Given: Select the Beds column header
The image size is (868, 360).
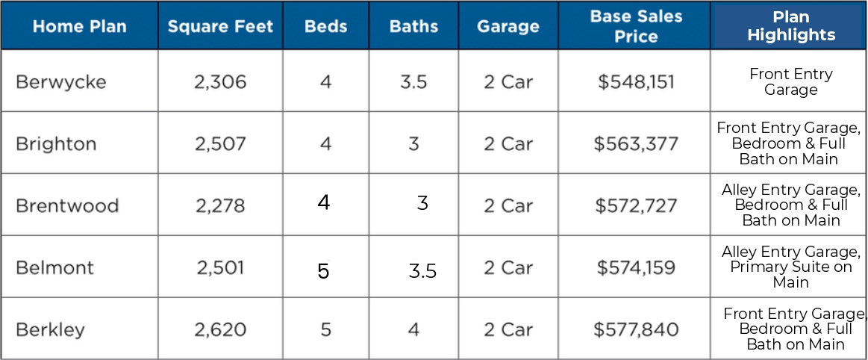Looking at the screenshot, I should tap(325, 26).
